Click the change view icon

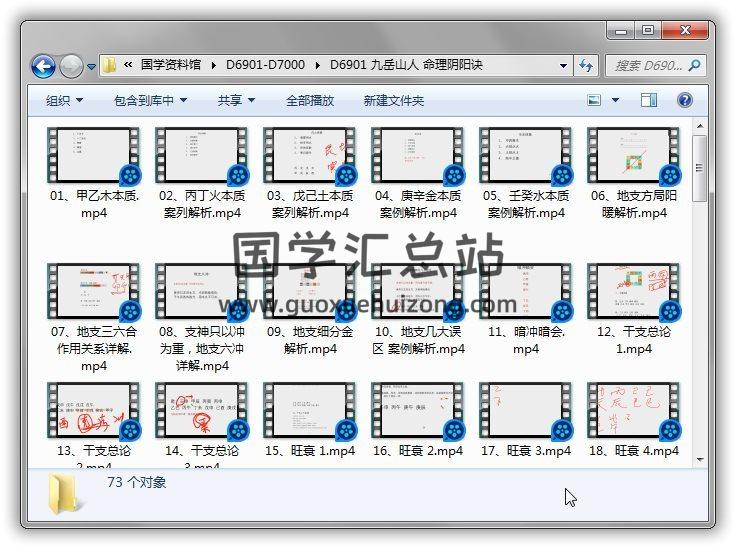click(x=594, y=100)
